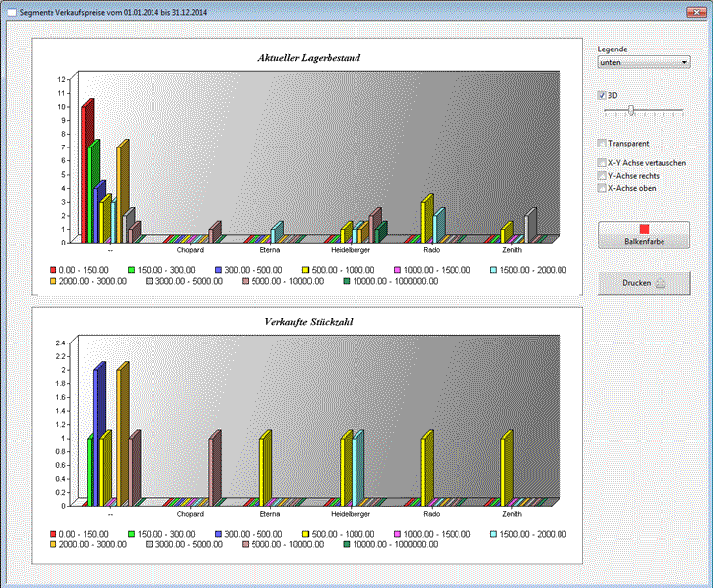Click magenta 1000.00 - 1500.00 legend swatch, top chart
Image resolution: width=713 pixels, height=588 pixels.
pyautogui.click(x=398, y=270)
